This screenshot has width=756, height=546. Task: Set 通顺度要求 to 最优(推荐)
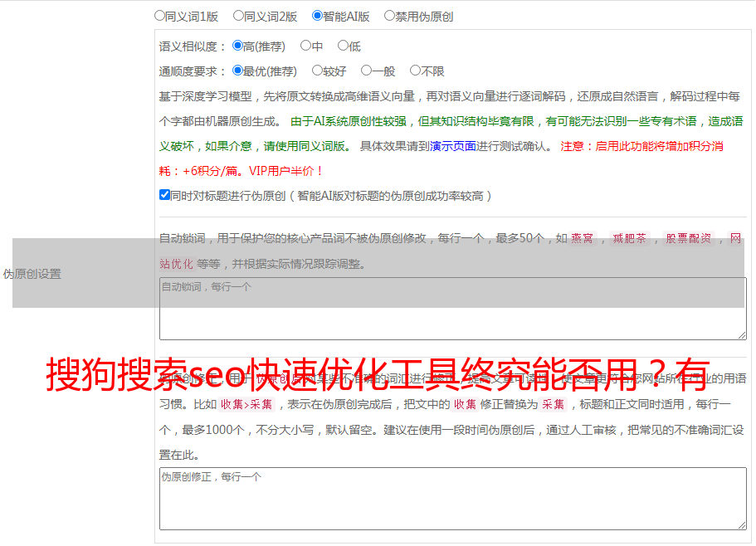pos(237,71)
